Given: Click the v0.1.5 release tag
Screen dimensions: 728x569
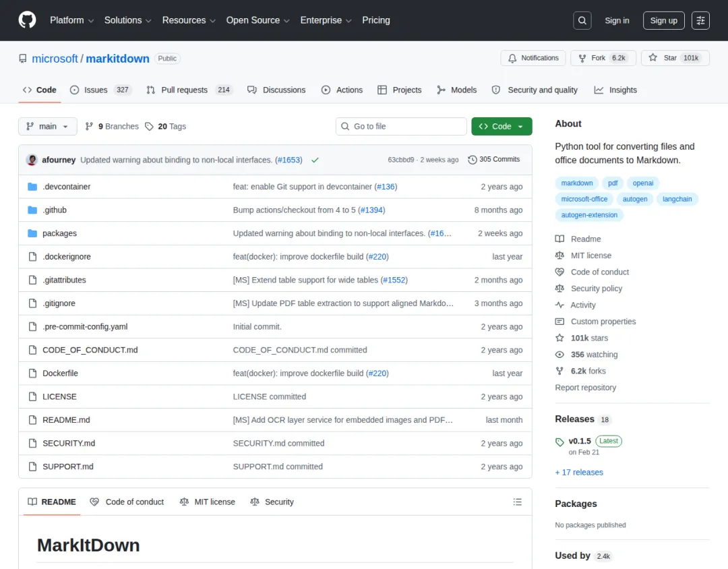Looking at the screenshot, I should (x=580, y=441).
